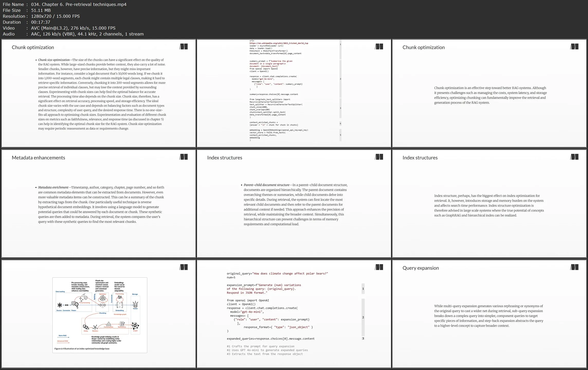Click the asterisk Source icon in the Figure 6.4 diagram
The width and height of the screenshot is (588, 370).
coord(60,305)
